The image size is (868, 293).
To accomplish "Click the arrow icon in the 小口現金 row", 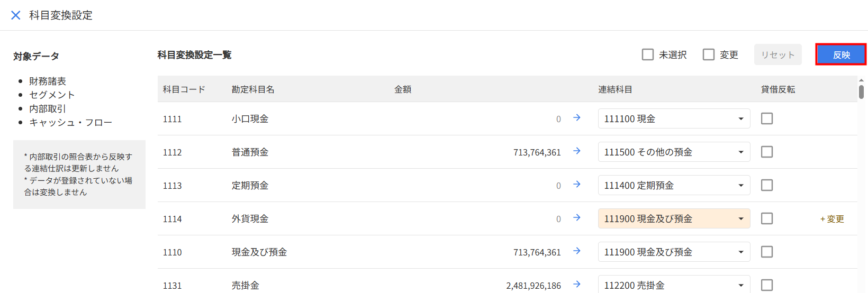I will click(577, 118).
